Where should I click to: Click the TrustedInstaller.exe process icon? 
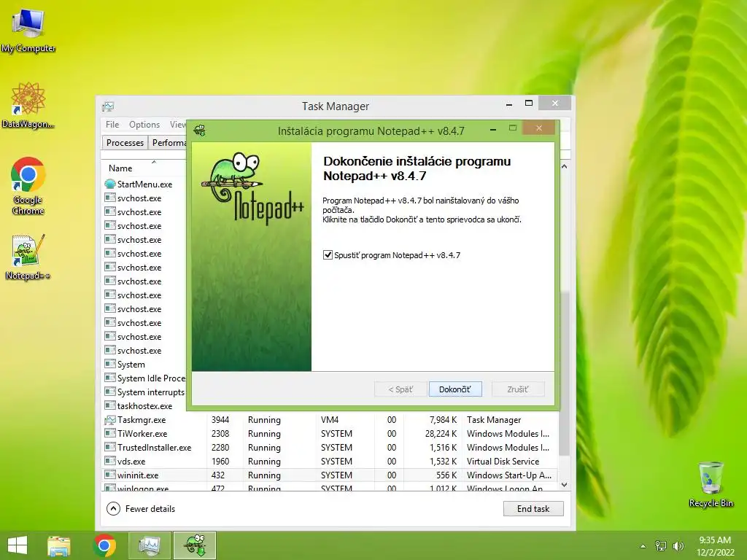[110, 447]
